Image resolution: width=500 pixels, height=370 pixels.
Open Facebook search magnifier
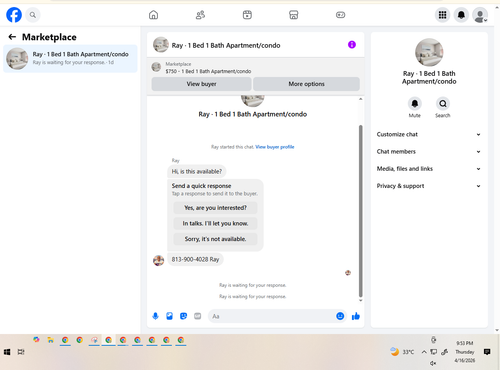(33, 15)
